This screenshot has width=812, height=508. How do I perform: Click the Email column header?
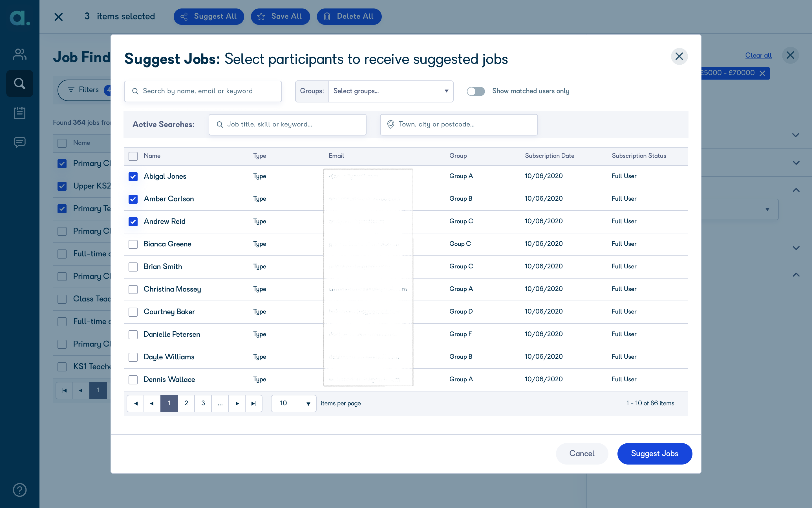(336, 156)
